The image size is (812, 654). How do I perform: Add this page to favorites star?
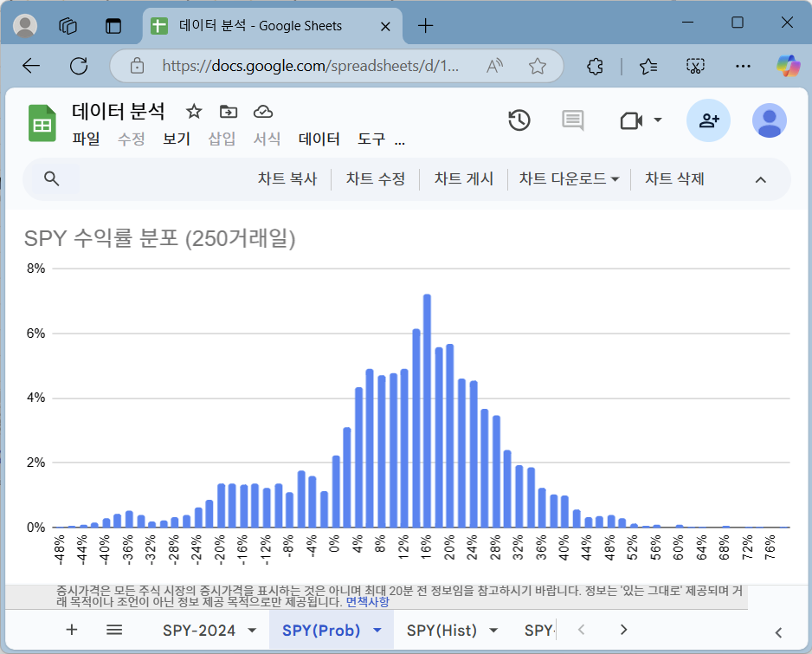tap(537, 66)
